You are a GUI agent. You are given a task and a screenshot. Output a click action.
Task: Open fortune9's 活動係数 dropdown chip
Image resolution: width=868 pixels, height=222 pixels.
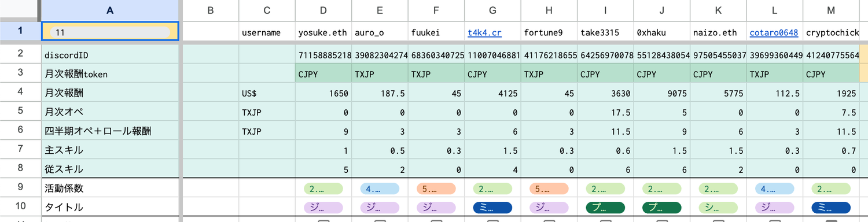point(549,188)
